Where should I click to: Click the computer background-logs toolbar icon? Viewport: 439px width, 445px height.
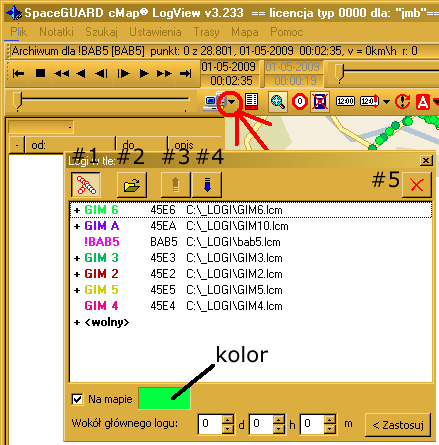click(213, 101)
